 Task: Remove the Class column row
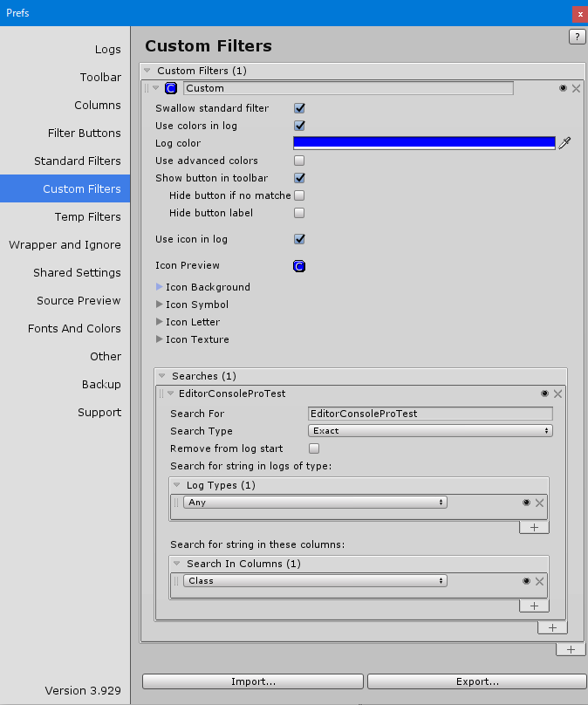(x=539, y=581)
